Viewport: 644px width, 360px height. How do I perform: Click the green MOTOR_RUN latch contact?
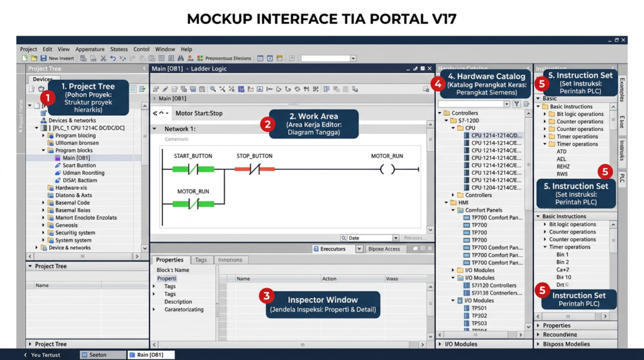tap(193, 203)
